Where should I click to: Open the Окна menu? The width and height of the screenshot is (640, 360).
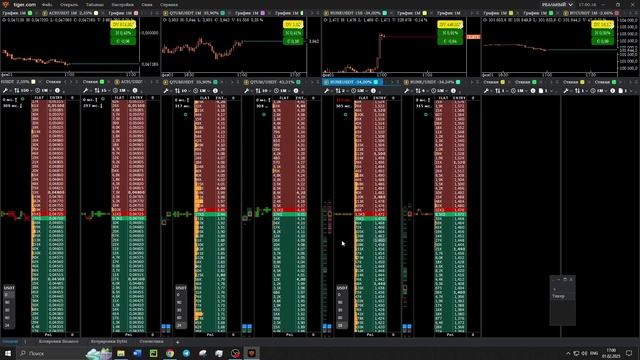pyautogui.click(x=147, y=4)
